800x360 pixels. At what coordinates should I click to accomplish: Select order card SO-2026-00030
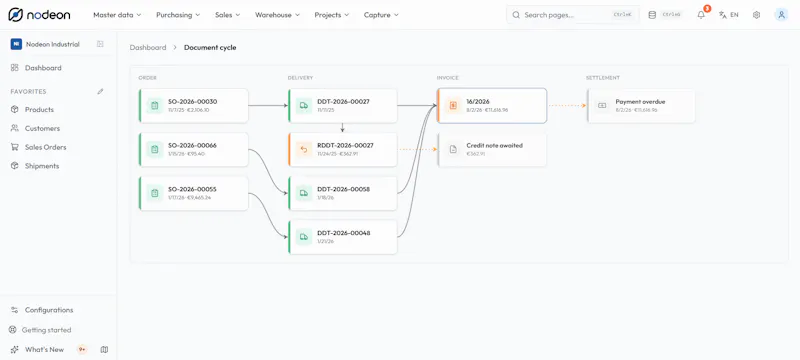pyautogui.click(x=193, y=106)
